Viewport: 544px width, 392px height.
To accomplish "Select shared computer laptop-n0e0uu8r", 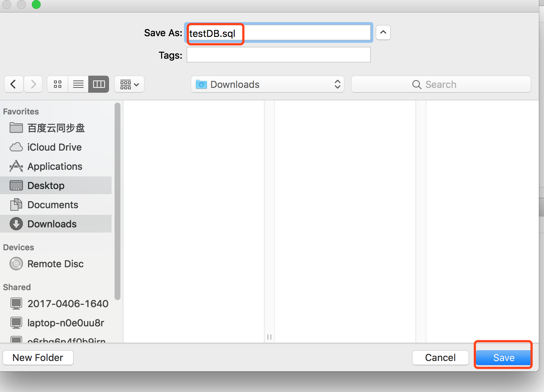I will 56,323.
